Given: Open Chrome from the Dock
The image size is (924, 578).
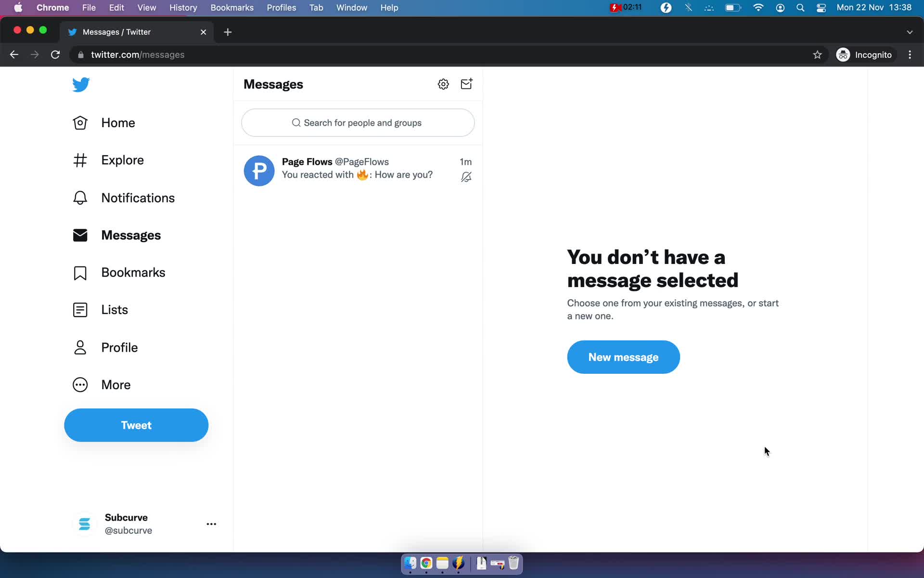Looking at the screenshot, I should (426, 563).
